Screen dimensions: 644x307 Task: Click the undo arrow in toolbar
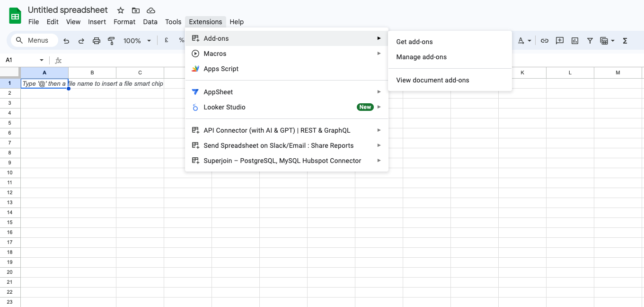66,41
